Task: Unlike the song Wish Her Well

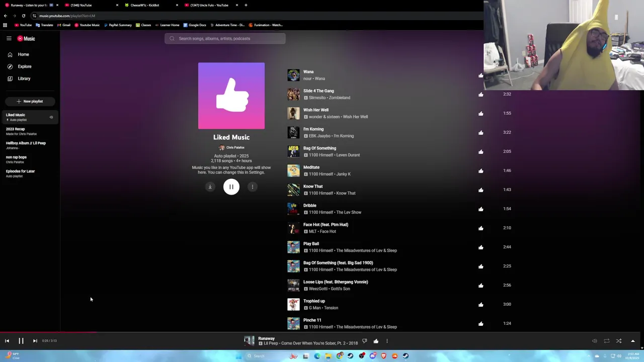Action: coord(481,114)
